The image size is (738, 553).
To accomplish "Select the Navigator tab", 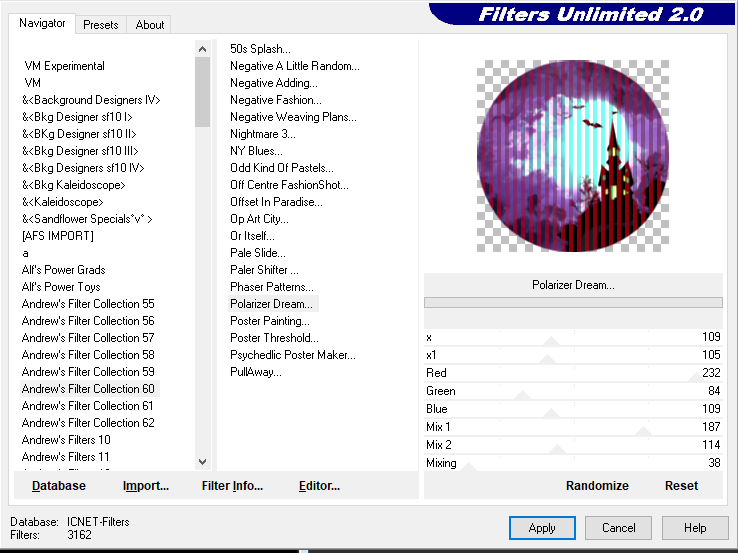I will pyautogui.click(x=42, y=23).
